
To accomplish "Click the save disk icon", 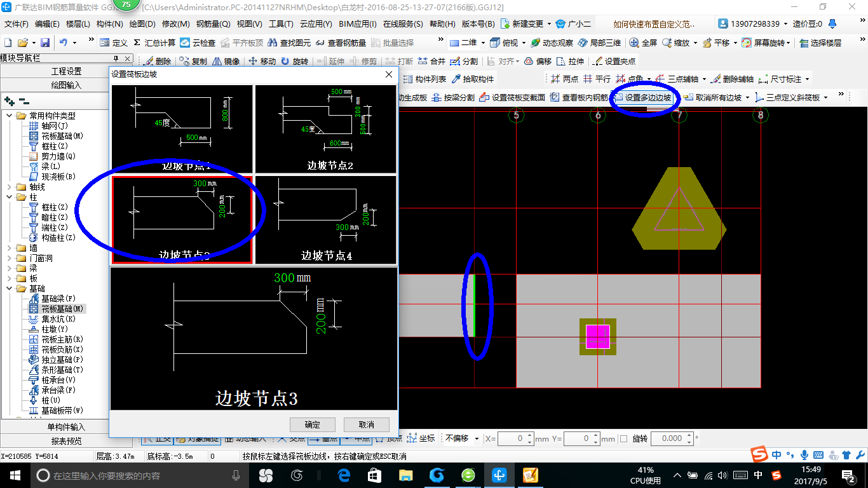I will pyautogui.click(x=45, y=43).
